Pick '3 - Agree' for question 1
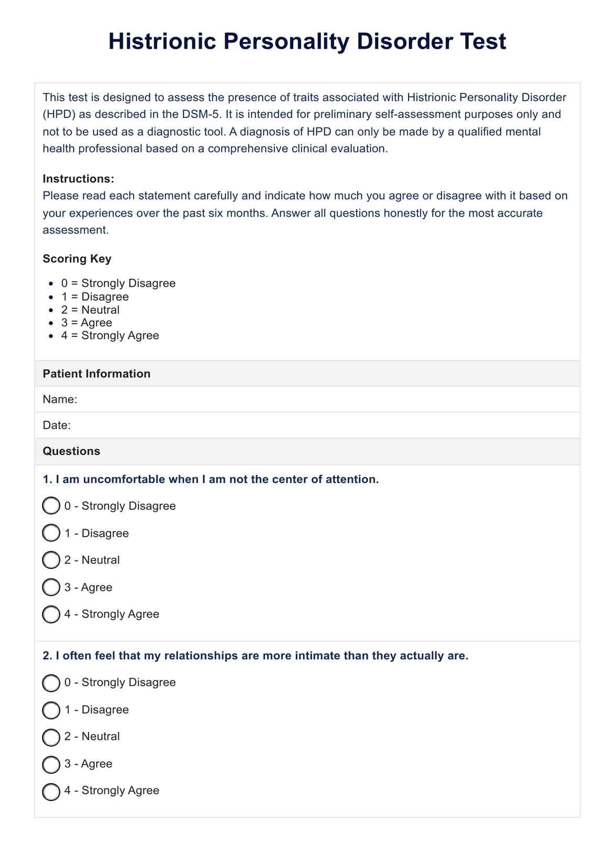616x854 pixels. (x=51, y=587)
